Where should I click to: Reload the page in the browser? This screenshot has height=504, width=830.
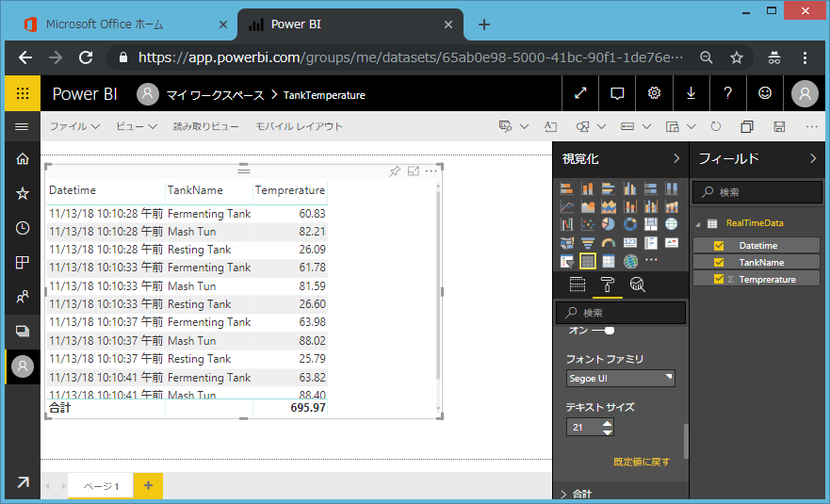point(86,57)
